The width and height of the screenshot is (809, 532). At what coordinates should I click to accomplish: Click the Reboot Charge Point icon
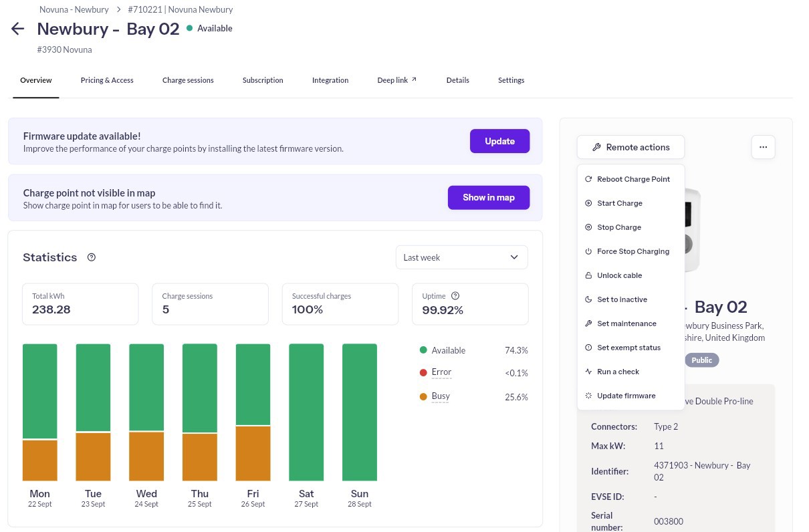tap(588, 179)
